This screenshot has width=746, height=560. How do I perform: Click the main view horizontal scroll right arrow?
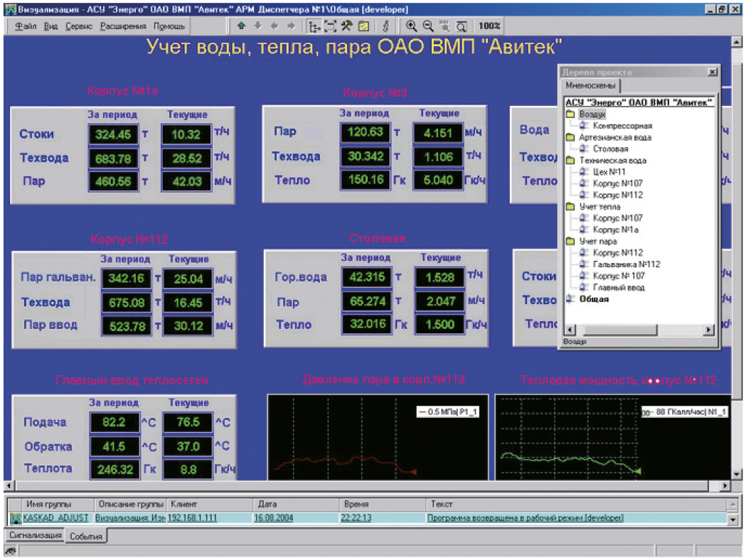point(725,485)
